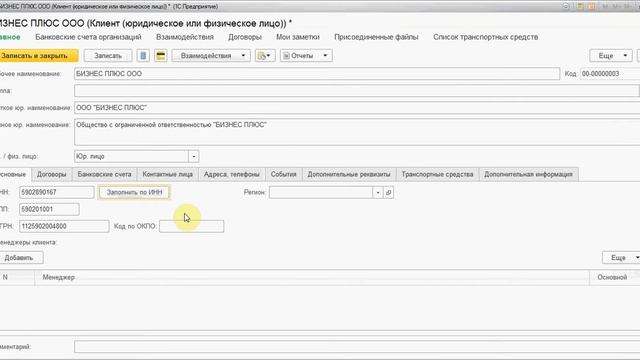Click the empty group field below the name

pyautogui.click(x=357, y=91)
